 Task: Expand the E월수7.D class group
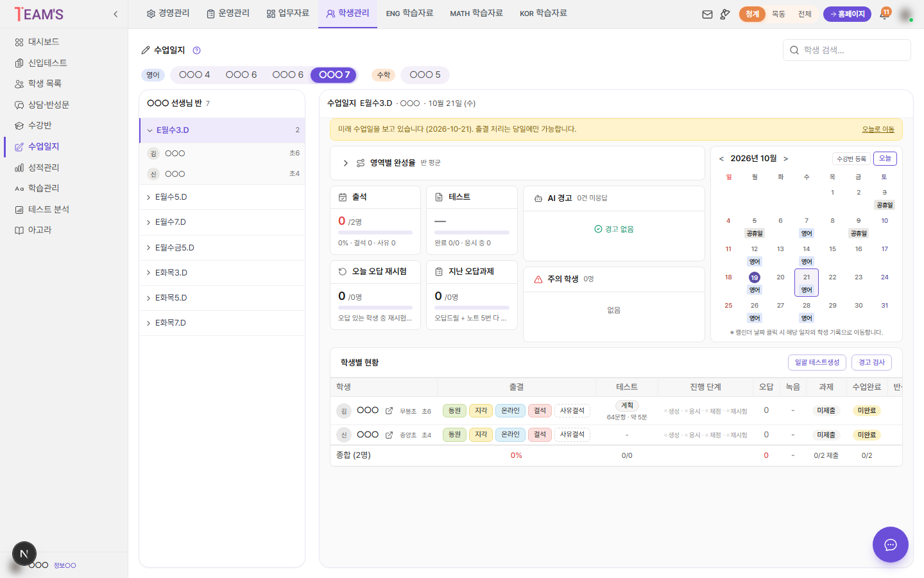point(222,222)
